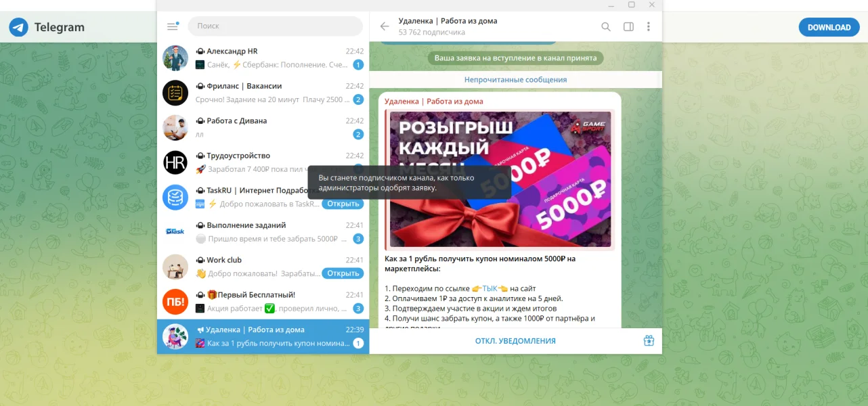Click the Telegram logo at top left
This screenshot has width=868, height=406.
click(x=19, y=27)
